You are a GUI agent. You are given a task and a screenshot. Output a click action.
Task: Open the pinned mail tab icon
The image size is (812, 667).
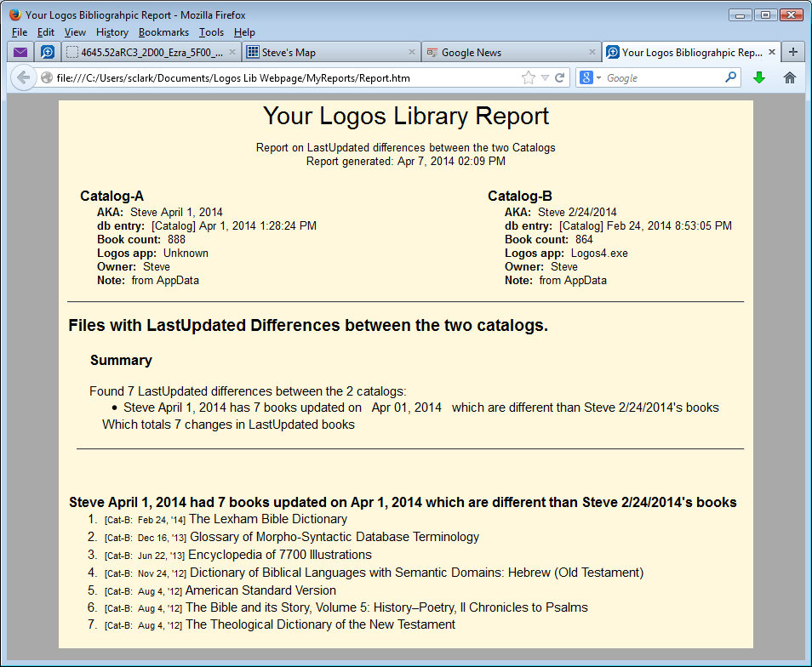point(20,52)
